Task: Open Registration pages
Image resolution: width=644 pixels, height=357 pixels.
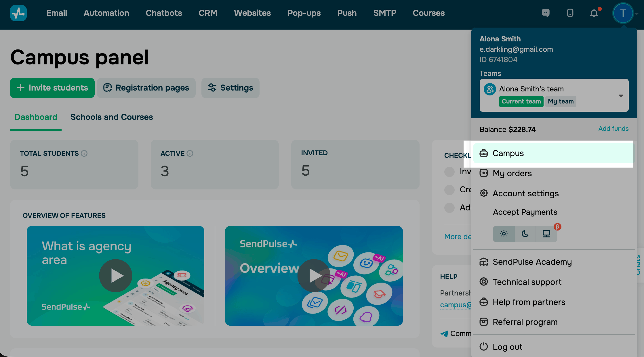Action: [x=146, y=88]
